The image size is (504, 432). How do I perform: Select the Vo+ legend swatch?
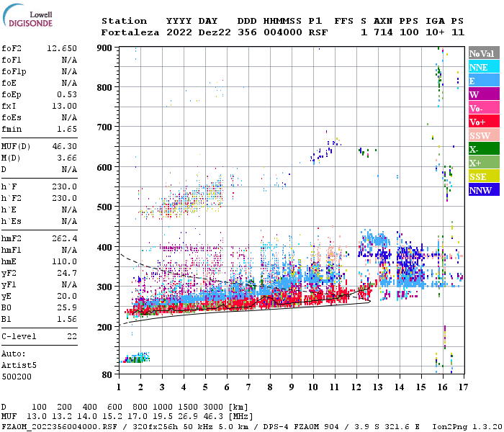tap(484, 122)
